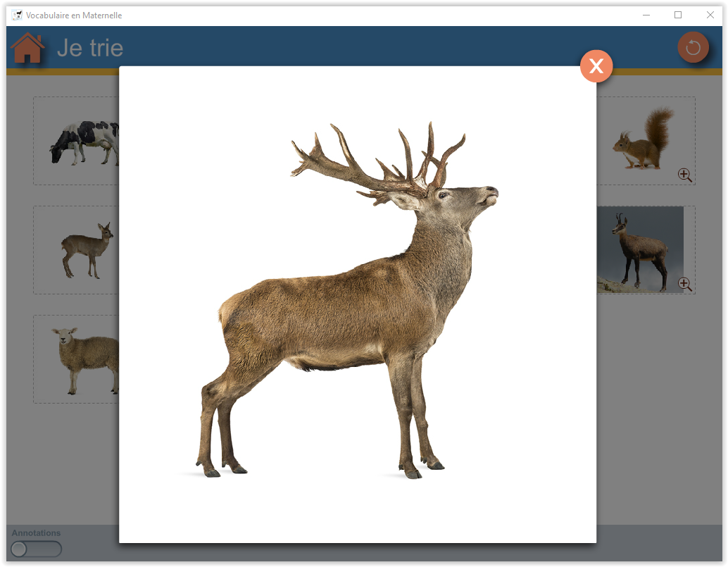
Task: Maximize the application window
Action: 678,15
